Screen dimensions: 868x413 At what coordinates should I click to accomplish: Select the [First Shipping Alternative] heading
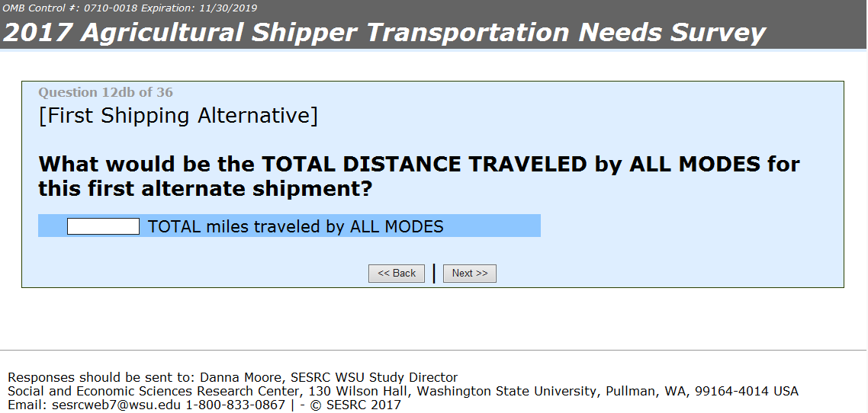pyautogui.click(x=178, y=116)
